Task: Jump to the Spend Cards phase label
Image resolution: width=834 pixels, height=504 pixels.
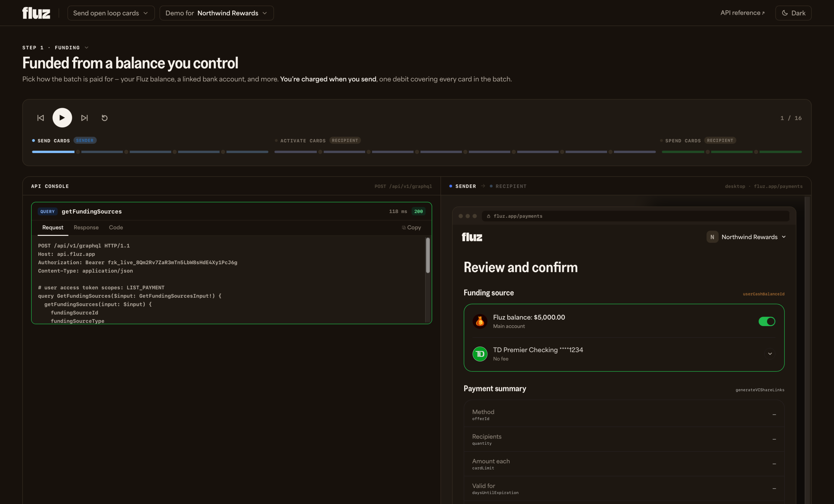Action: point(683,140)
